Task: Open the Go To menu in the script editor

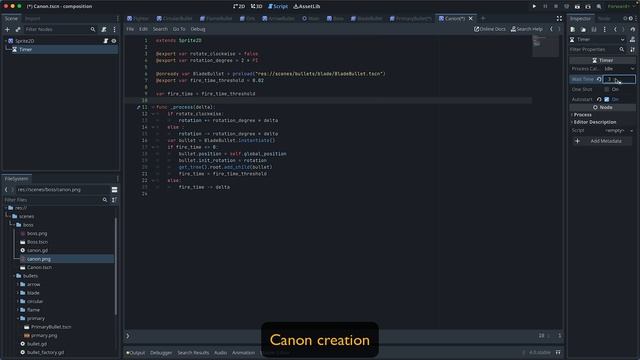Action: tap(179, 29)
